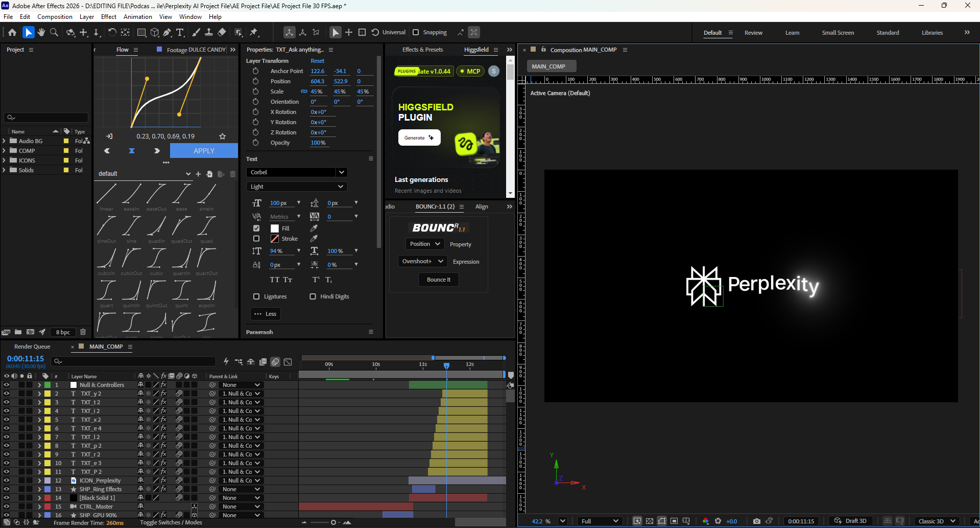The width and height of the screenshot is (980, 528).
Task: Open BOUNCr Position property dropdown
Action: pyautogui.click(x=425, y=244)
